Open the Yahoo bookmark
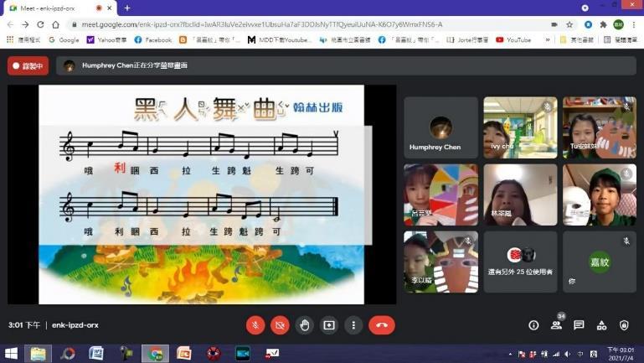This screenshot has width=644, height=363. coord(106,40)
